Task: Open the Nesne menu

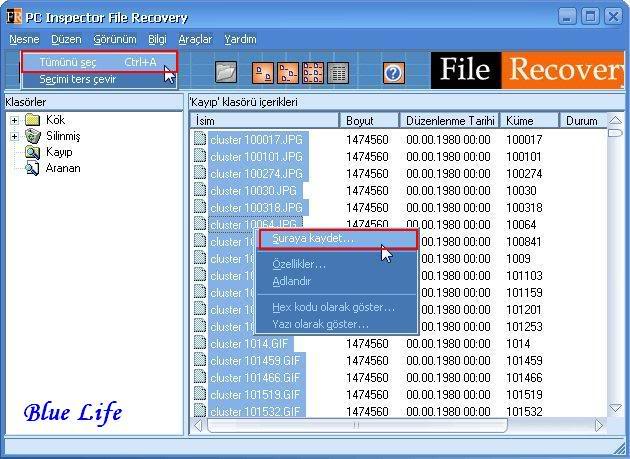Action: pos(25,39)
